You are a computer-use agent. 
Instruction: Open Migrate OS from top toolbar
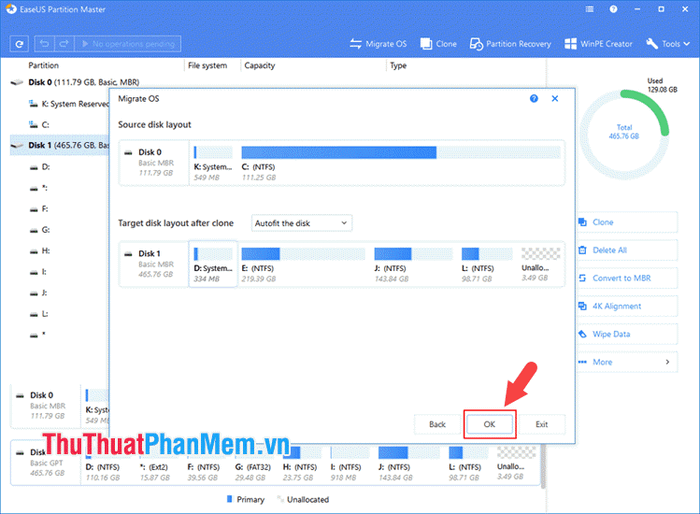coord(378,44)
